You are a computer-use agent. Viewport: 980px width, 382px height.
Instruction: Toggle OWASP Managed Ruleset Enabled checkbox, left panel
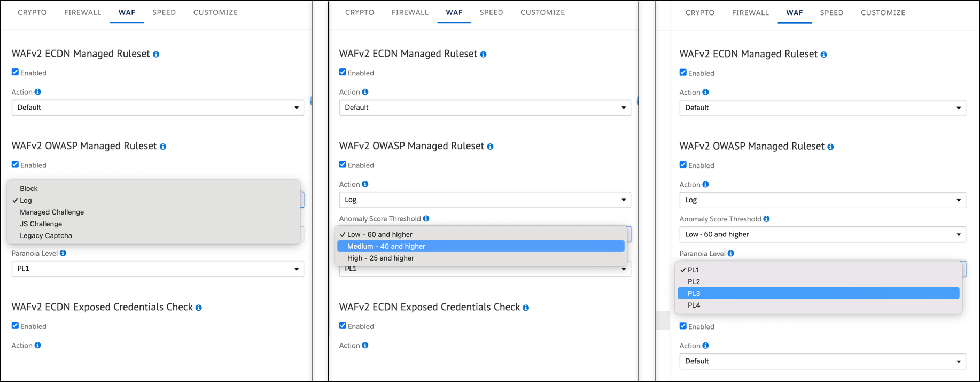point(15,164)
